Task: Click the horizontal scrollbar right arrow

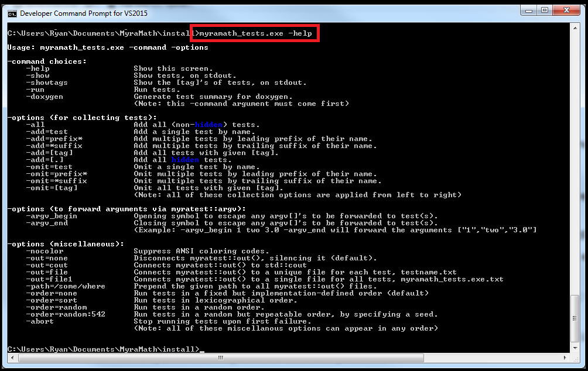Action: pyautogui.click(x=565, y=358)
